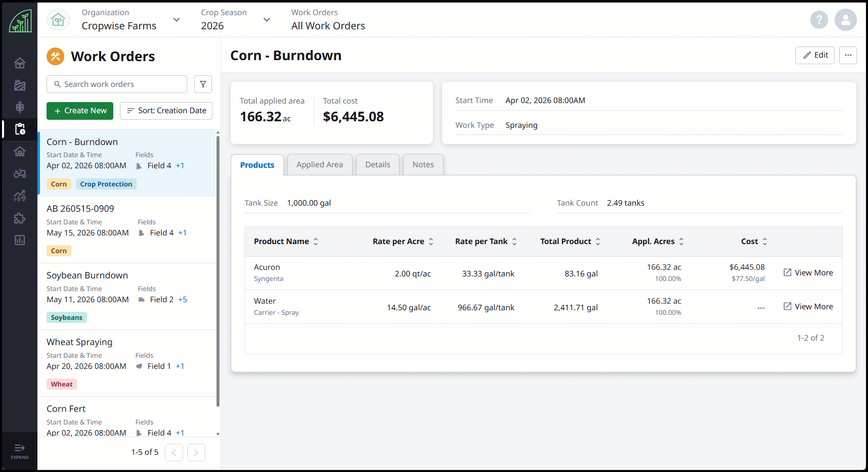Click the Crop Protection tag
Screen dimensions: 868x472
point(106,184)
